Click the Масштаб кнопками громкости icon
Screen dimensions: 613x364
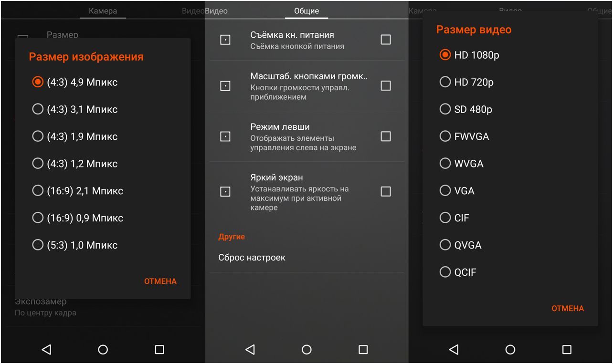224,86
